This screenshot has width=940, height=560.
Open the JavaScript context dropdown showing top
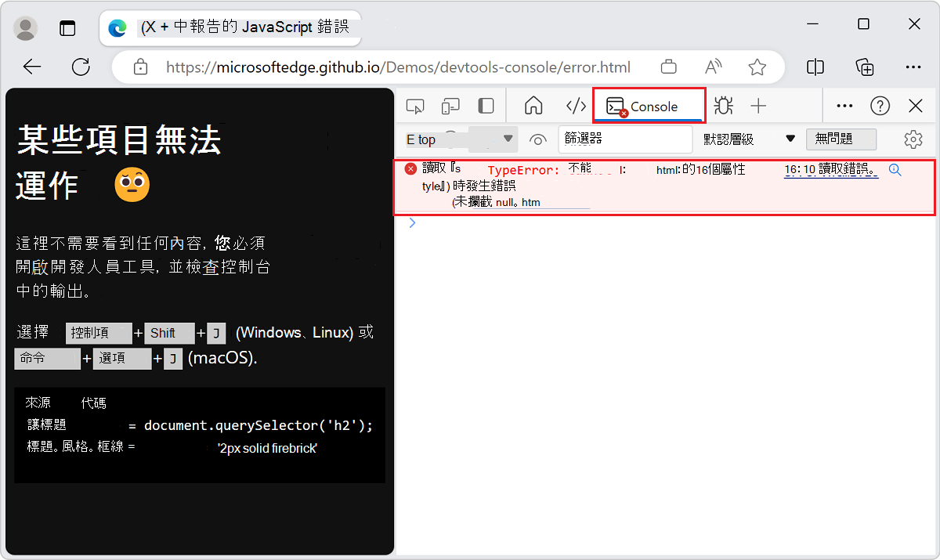458,139
